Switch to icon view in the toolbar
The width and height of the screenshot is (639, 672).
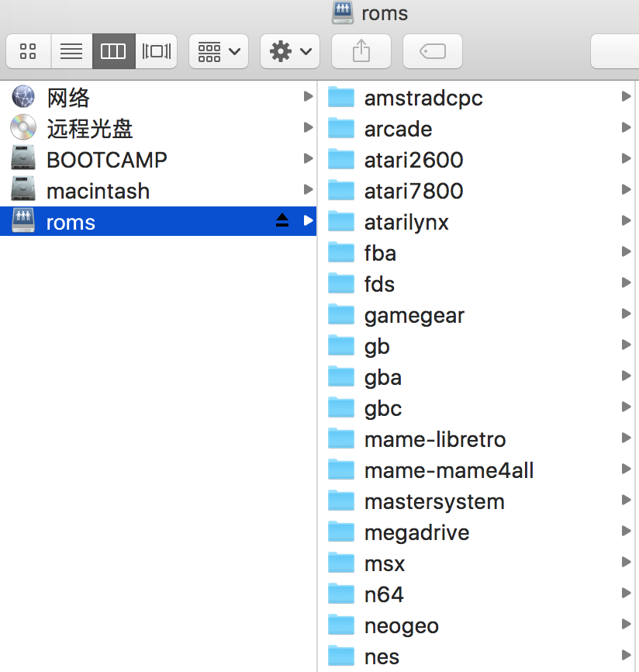[28, 50]
